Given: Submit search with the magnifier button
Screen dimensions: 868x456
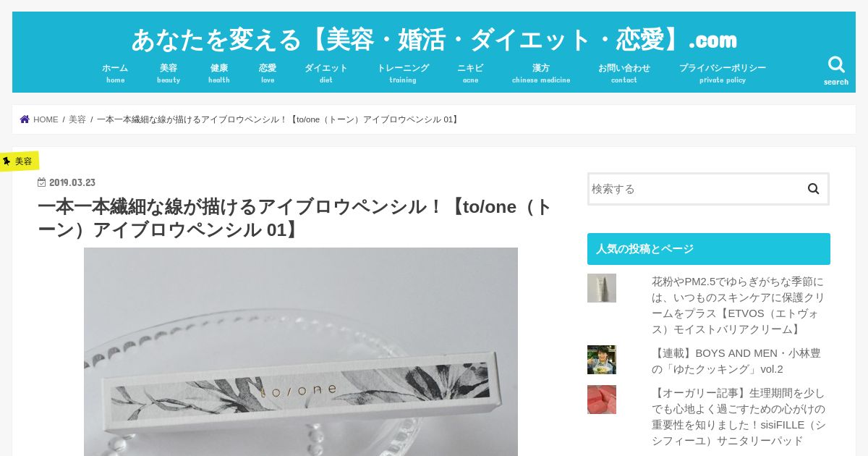Looking at the screenshot, I should [x=813, y=189].
